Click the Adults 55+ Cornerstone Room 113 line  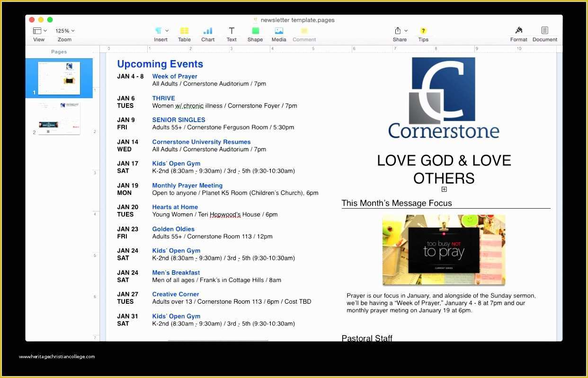pyautogui.click(x=212, y=237)
